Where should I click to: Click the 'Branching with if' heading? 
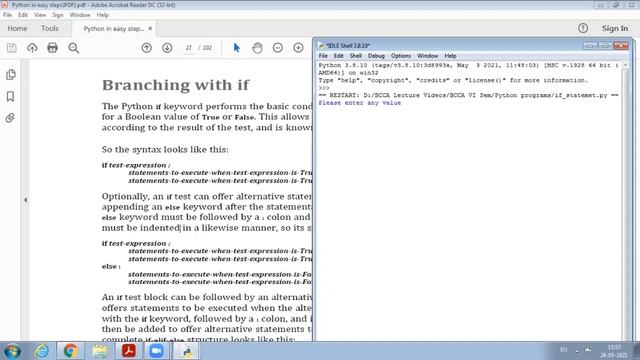pyautogui.click(x=176, y=85)
